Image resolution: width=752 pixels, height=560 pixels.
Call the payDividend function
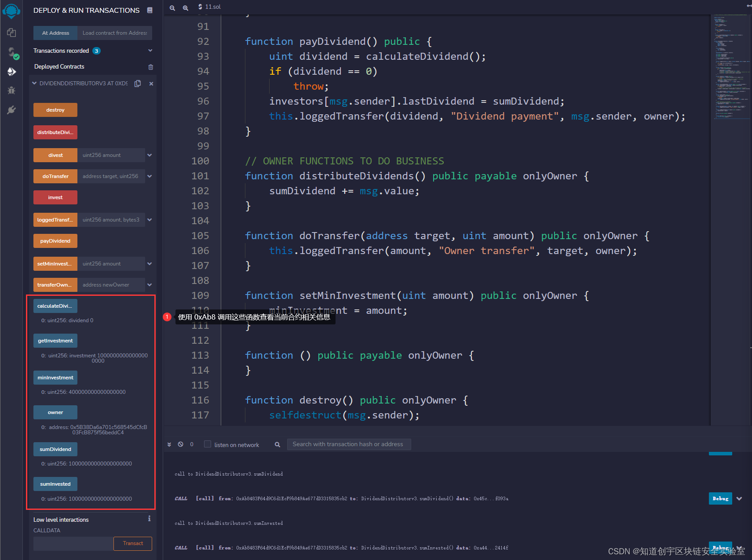point(55,241)
